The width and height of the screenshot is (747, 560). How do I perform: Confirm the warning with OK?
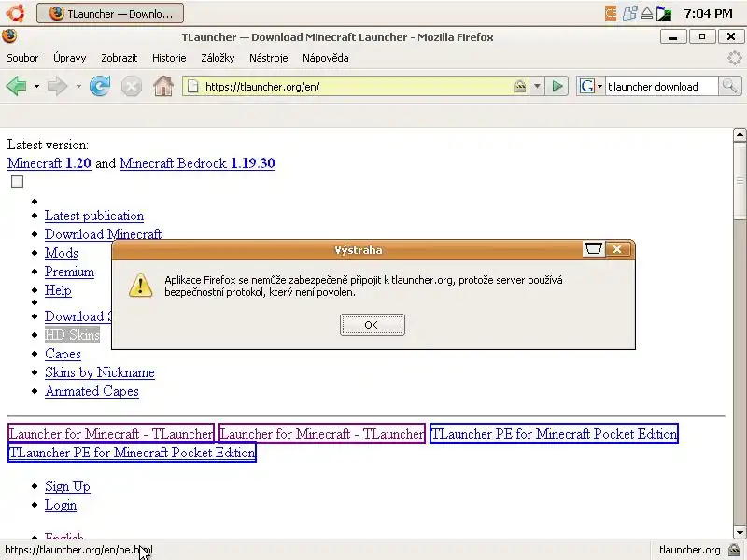(x=372, y=325)
